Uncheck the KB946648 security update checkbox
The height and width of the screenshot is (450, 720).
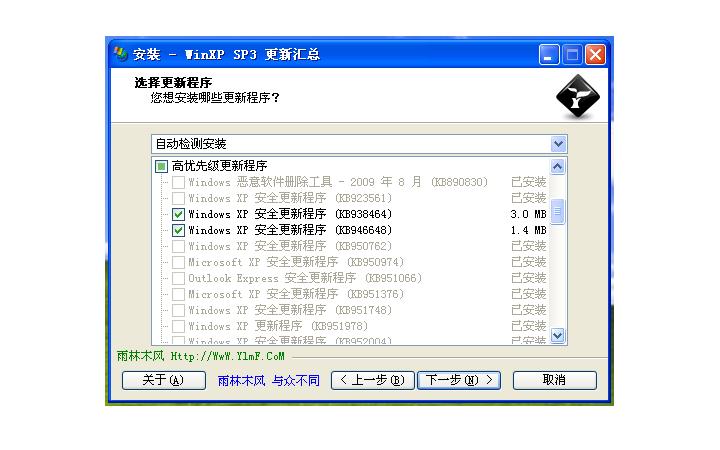178,231
